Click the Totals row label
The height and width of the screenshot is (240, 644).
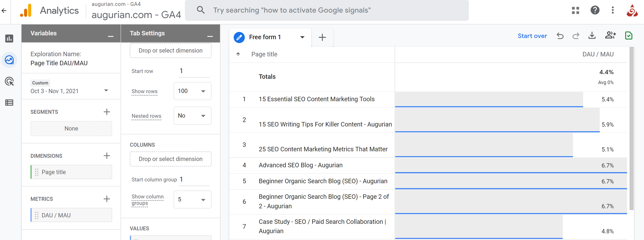tap(267, 77)
